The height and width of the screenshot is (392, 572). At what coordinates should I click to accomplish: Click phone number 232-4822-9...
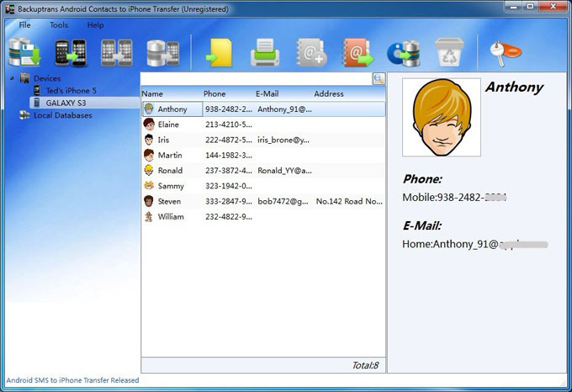click(228, 216)
